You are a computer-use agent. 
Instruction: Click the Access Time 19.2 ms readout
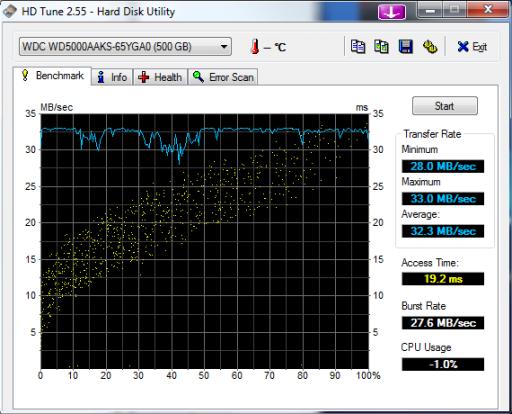443,279
